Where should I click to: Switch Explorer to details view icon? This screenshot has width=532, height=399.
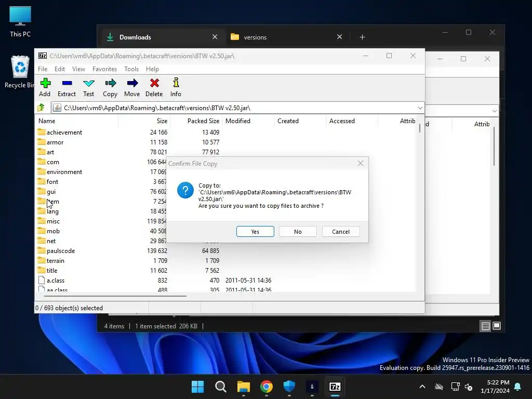(486, 326)
